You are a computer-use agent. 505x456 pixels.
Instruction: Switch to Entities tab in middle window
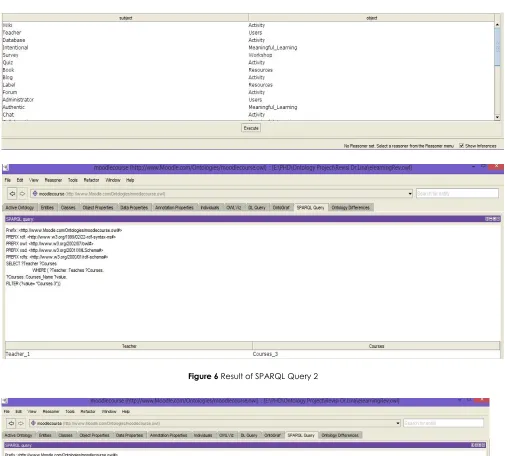click(47, 208)
